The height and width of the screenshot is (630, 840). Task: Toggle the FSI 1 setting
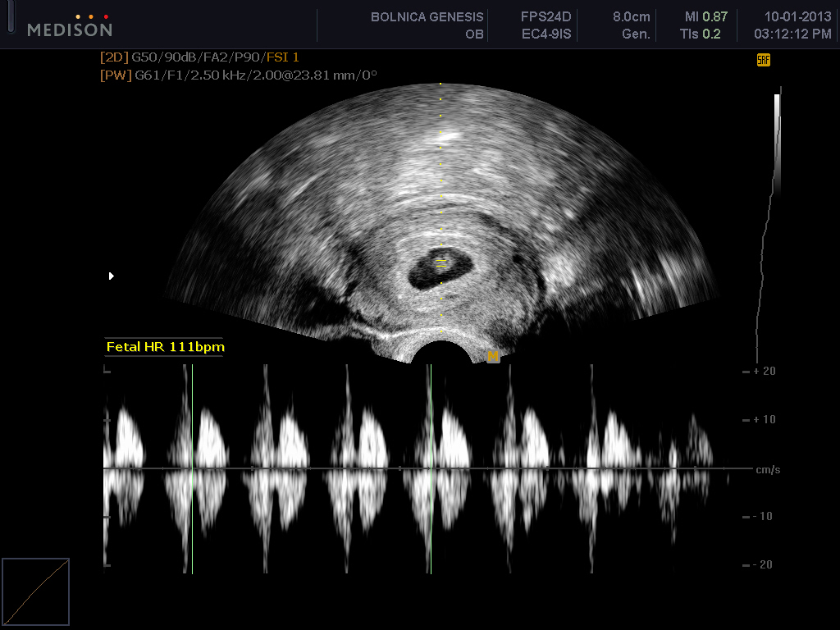pyautogui.click(x=283, y=59)
